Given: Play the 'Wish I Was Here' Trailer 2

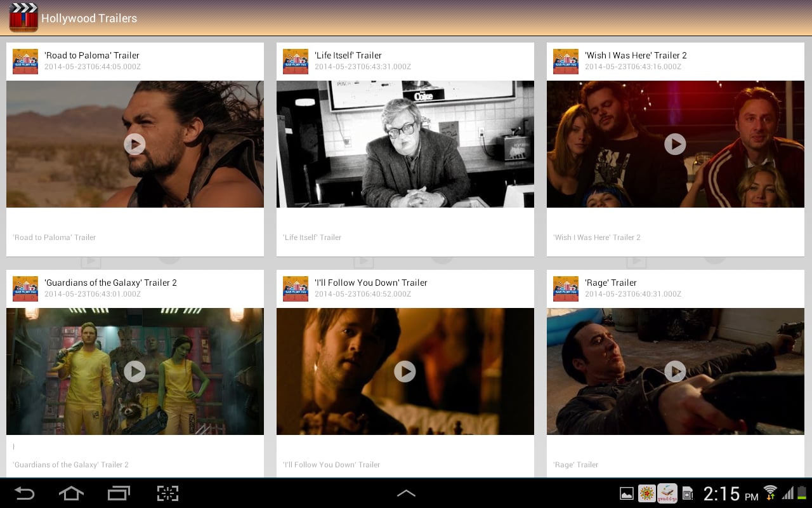Looking at the screenshot, I should pyautogui.click(x=675, y=144).
